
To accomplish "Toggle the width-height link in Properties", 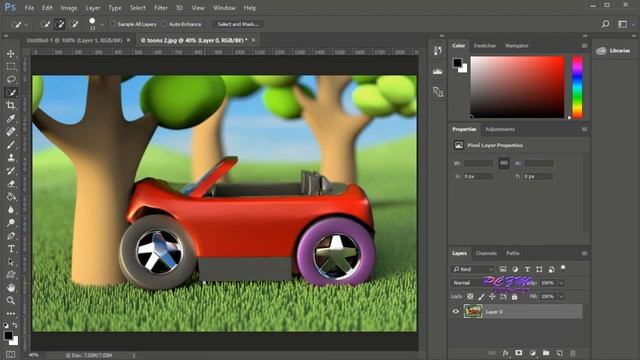I will coord(504,163).
